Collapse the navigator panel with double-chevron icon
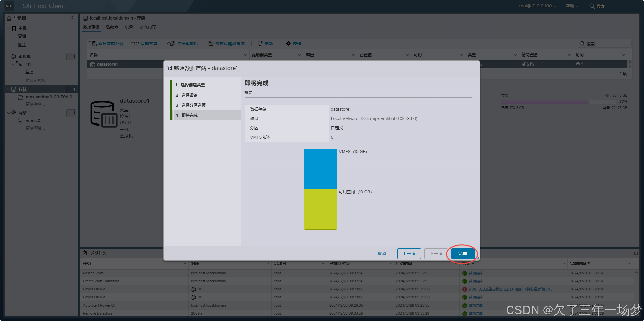 click(72, 17)
